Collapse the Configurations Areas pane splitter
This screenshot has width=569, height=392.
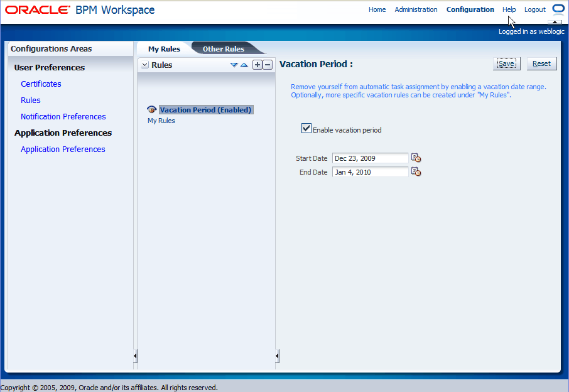pos(135,356)
